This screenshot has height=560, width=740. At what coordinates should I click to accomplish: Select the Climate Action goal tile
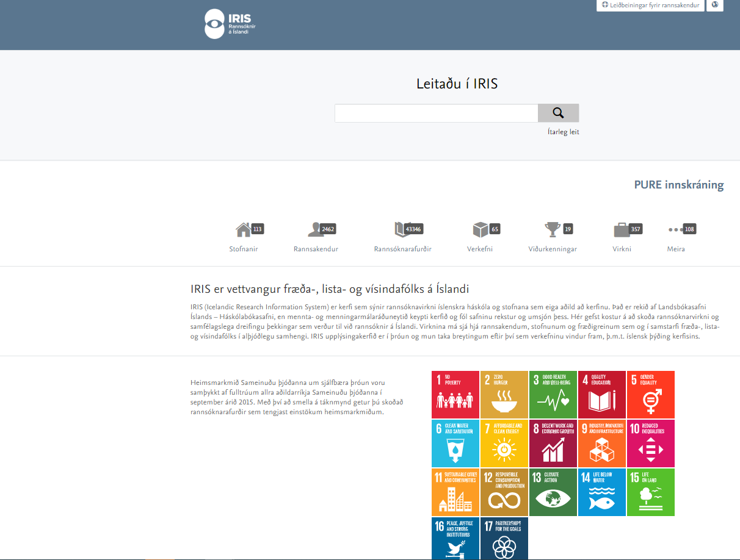pos(553,492)
